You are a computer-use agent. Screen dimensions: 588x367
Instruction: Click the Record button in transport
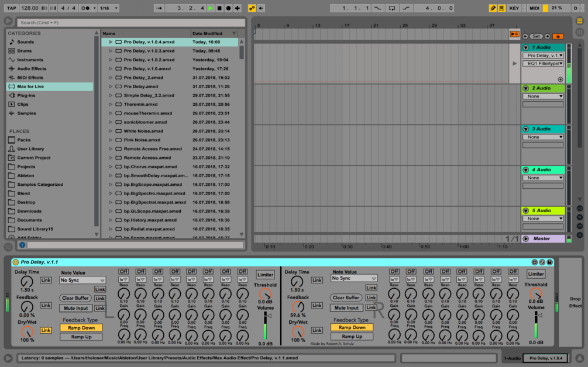(228, 8)
